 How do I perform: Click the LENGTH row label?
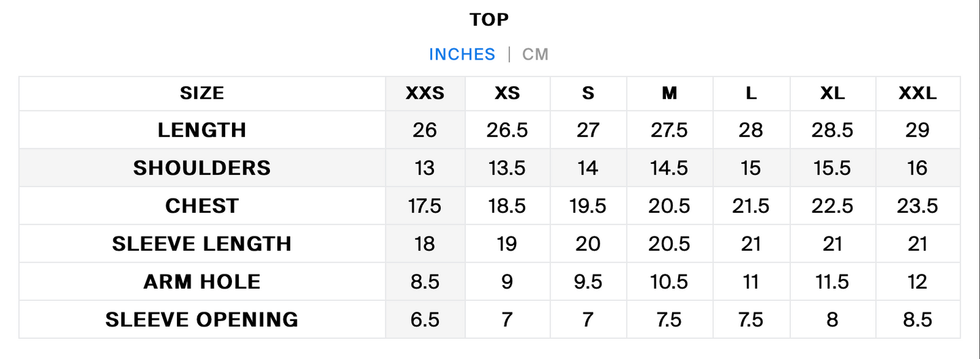pyautogui.click(x=202, y=130)
